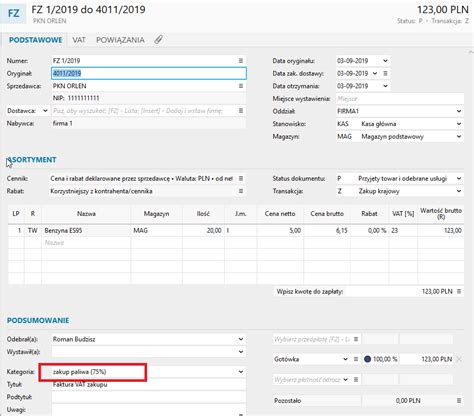The height and width of the screenshot is (416, 474).
Task: Click the Miejsce wystawienia input field
Action: tap(400, 99)
